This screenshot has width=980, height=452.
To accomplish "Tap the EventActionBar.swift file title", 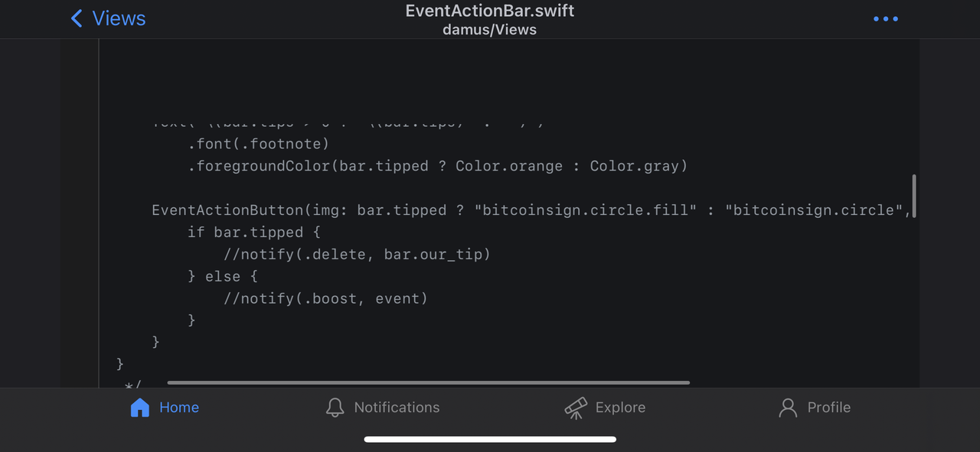I will 490,11.
